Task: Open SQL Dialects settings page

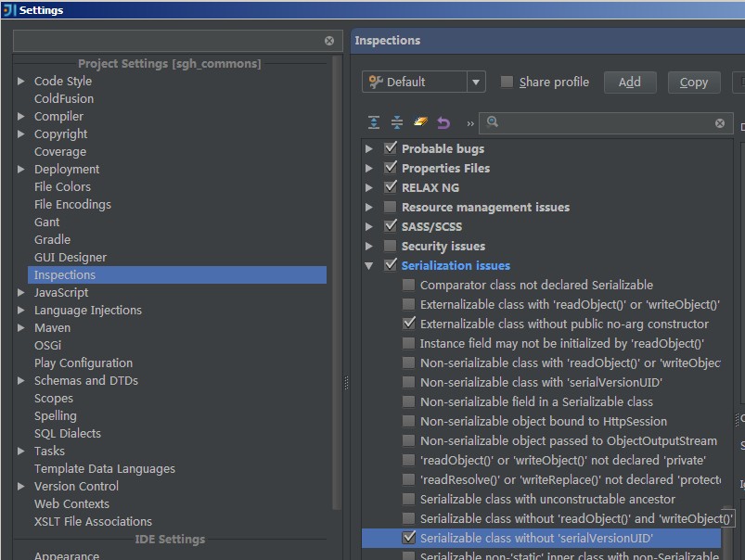Action: pyautogui.click(x=68, y=434)
